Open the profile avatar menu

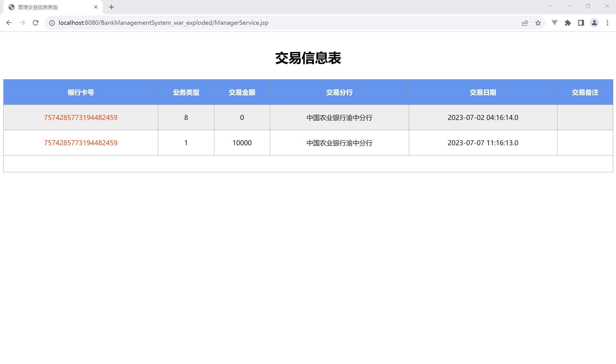pos(594,23)
